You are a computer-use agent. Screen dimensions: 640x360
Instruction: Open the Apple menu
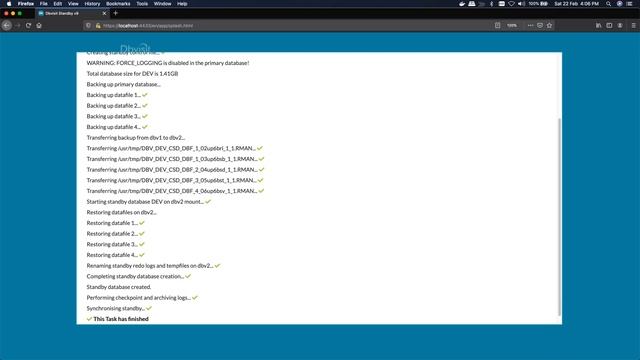point(9,4)
